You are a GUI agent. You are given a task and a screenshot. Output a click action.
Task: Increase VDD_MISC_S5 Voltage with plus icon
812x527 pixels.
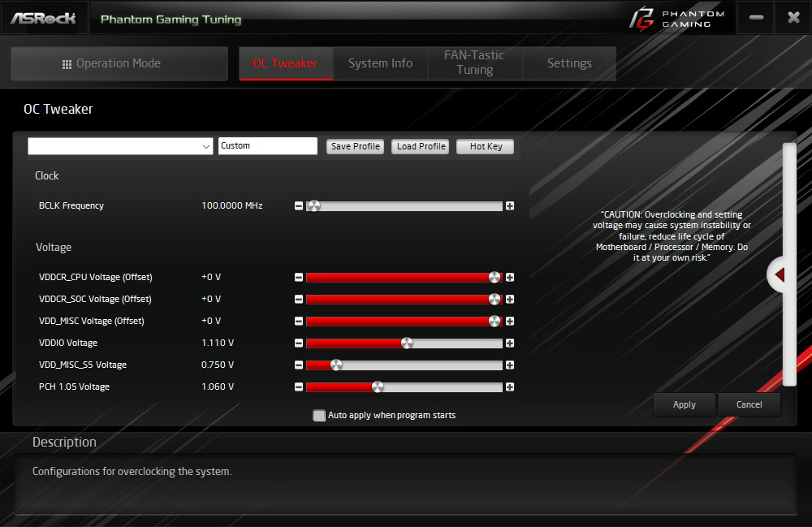(x=510, y=365)
